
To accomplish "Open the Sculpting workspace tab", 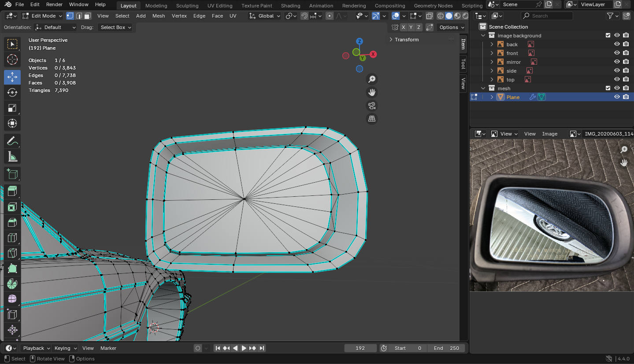I will (x=187, y=6).
